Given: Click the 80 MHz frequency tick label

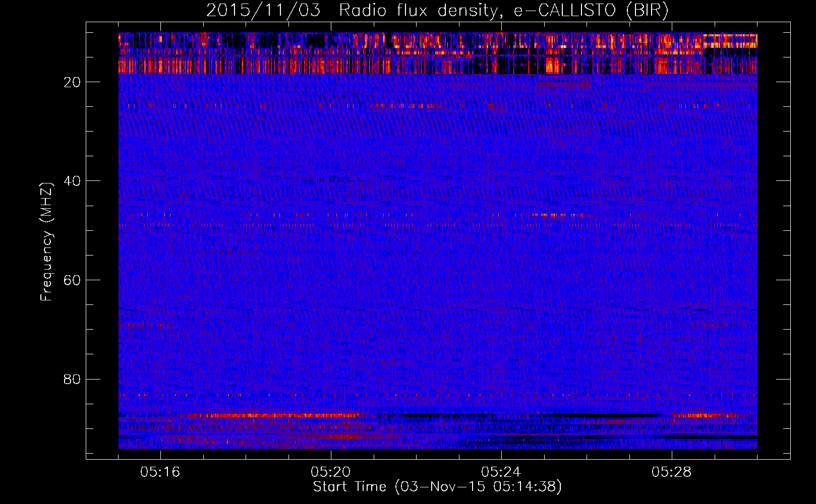Looking at the screenshot, I should (x=72, y=379).
